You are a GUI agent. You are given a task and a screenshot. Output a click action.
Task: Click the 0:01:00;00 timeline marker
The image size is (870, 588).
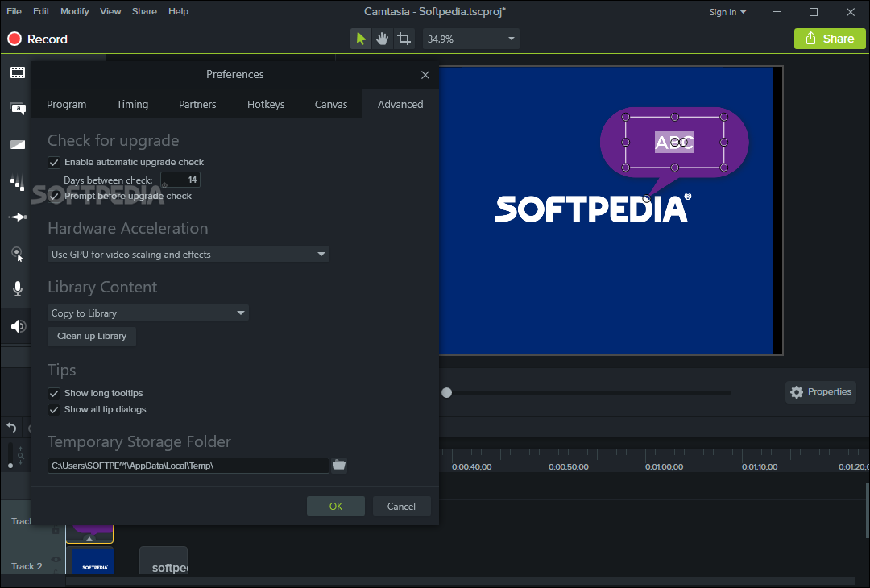click(x=664, y=466)
